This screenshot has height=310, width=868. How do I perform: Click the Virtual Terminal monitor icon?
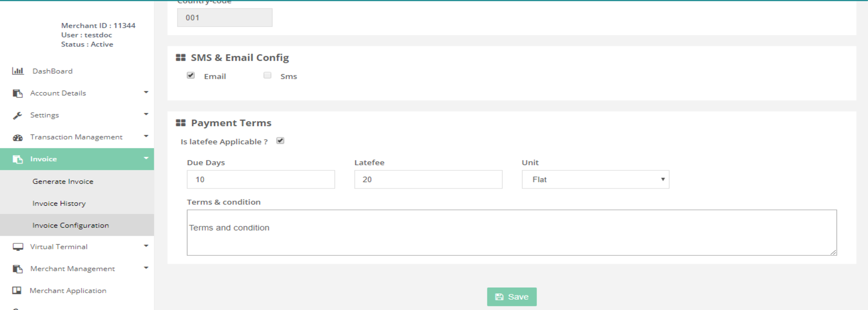(x=18, y=247)
